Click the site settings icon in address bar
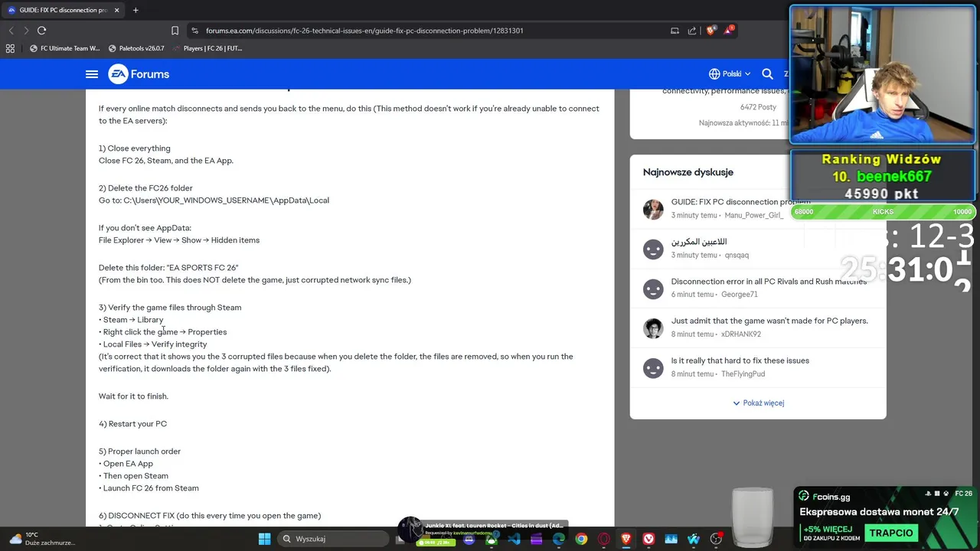980x551 pixels. 194,31
